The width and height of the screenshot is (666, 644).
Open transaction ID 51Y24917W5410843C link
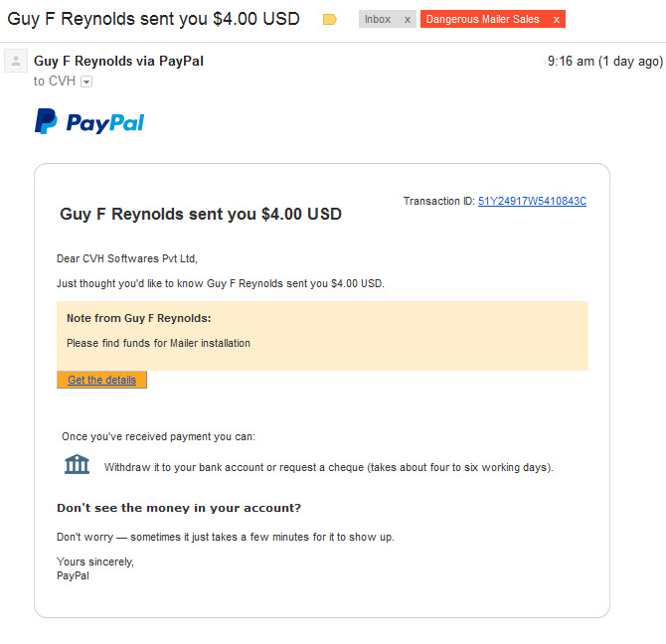coord(532,201)
